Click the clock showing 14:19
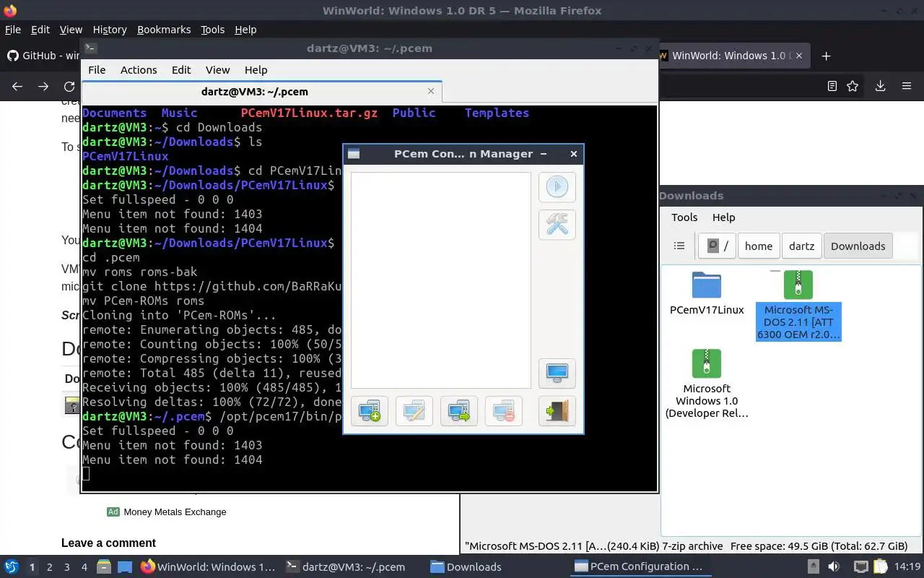 [x=907, y=567]
